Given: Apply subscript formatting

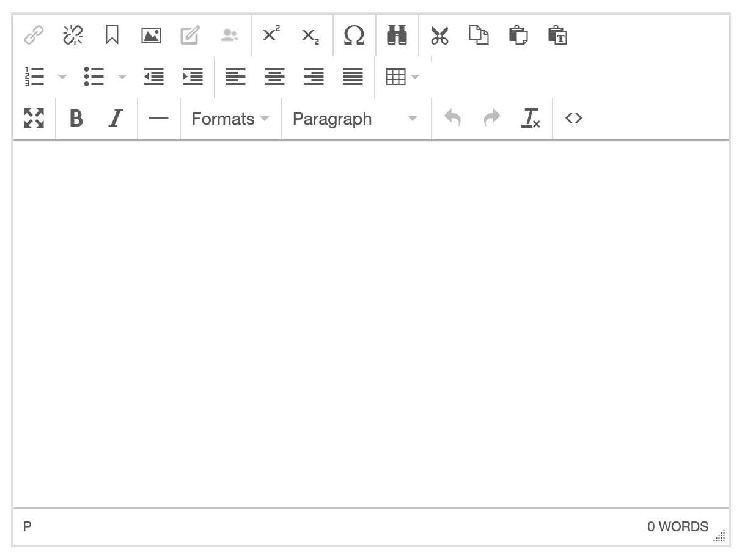Looking at the screenshot, I should (310, 36).
